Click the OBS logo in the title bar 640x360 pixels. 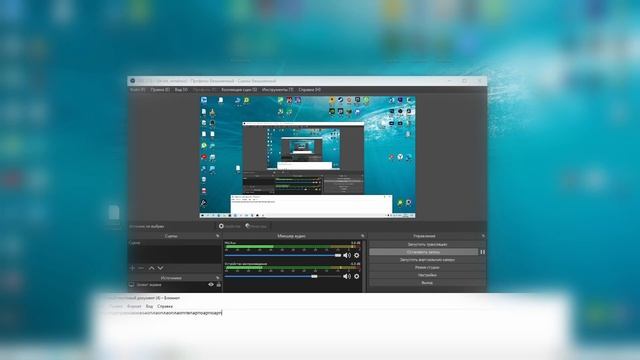point(133,81)
